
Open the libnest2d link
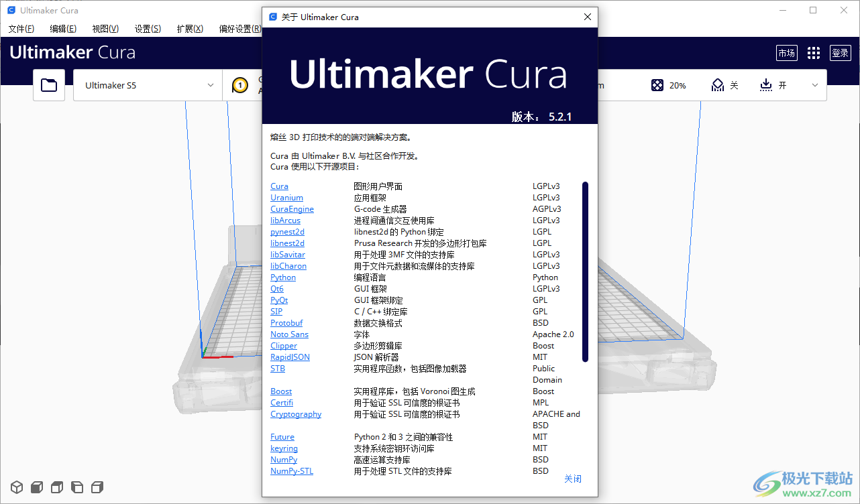point(287,243)
